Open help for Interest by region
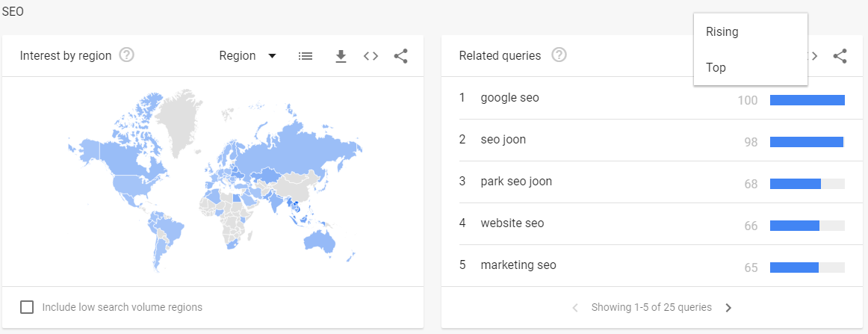This screenshot has height=334, width=868. (x=127, y=55)
